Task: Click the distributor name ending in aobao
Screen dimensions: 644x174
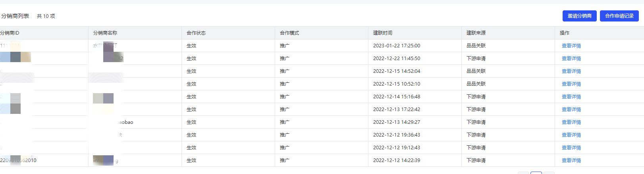Action: coord(125,122)
